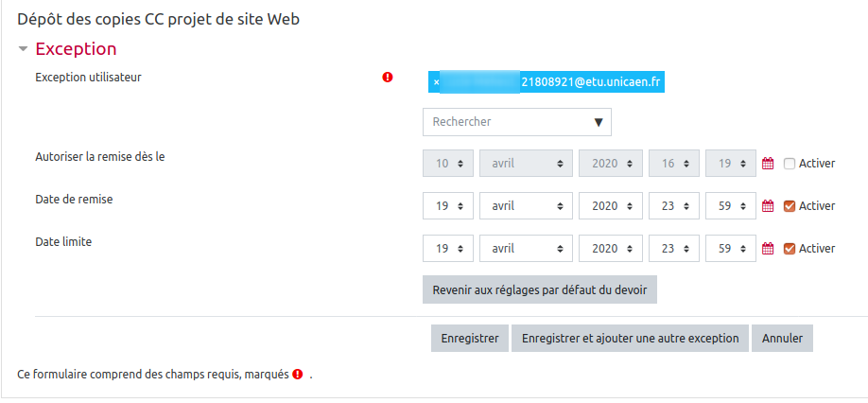Click the red required marker in footer note
868x403 pixels.
pos(298,375)
